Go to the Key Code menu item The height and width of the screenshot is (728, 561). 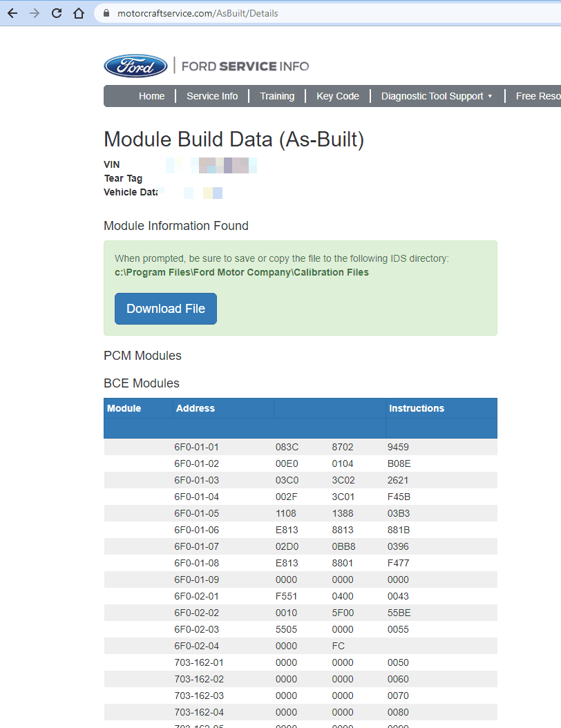pos(338,96)
